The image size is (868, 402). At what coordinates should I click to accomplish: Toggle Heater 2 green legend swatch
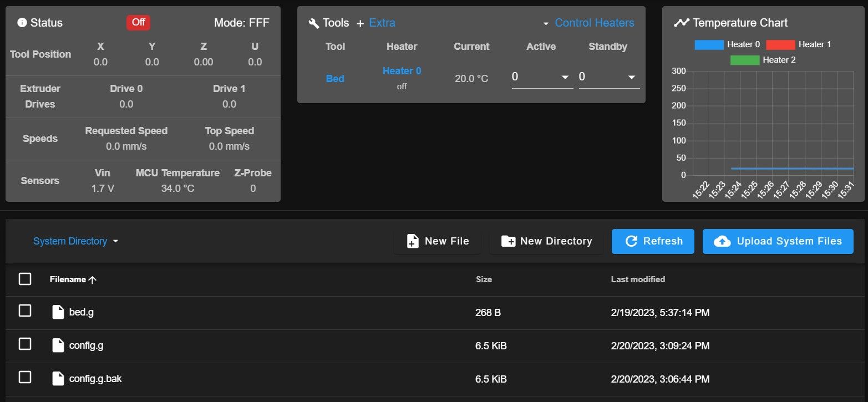tap(745, 60)
